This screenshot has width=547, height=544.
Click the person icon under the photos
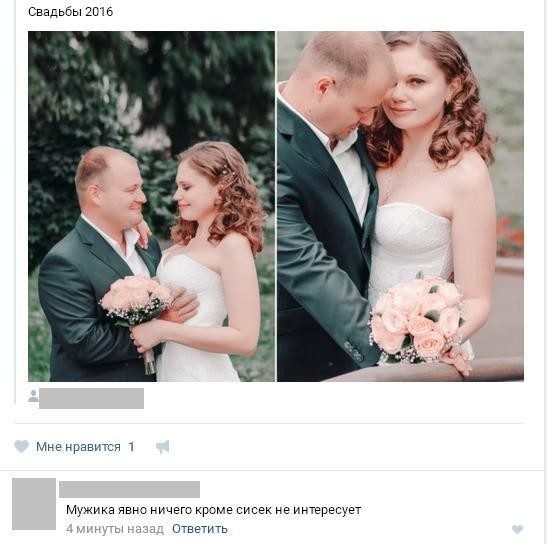33,396
